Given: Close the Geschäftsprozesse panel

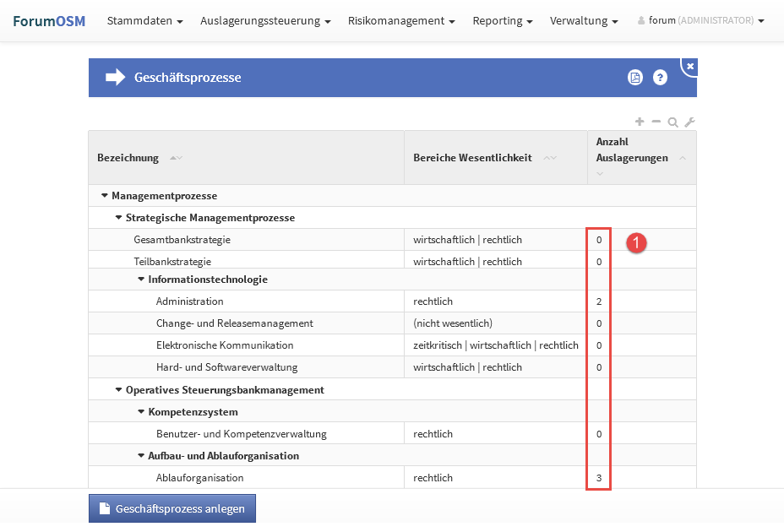Looking at the screenshot, I should click(x=689, y=66).
